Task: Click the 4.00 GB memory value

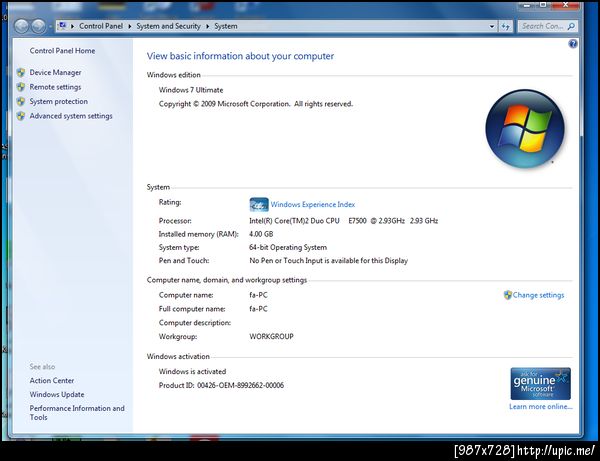Action: coord(261,234)
